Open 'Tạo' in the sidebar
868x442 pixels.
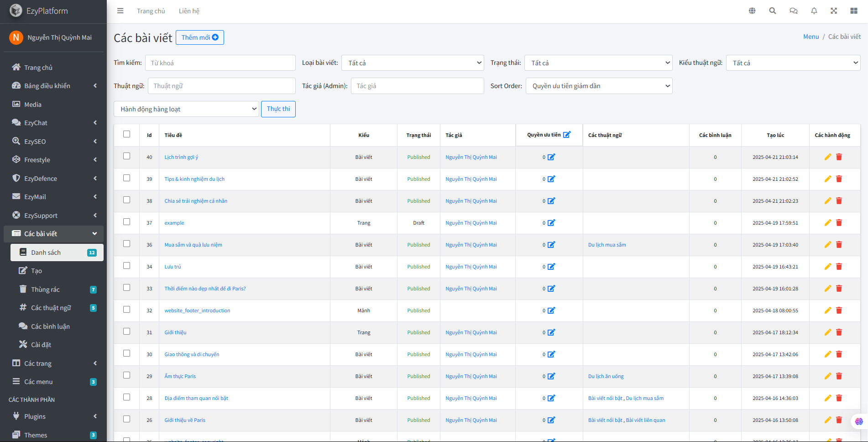(57, 271)
